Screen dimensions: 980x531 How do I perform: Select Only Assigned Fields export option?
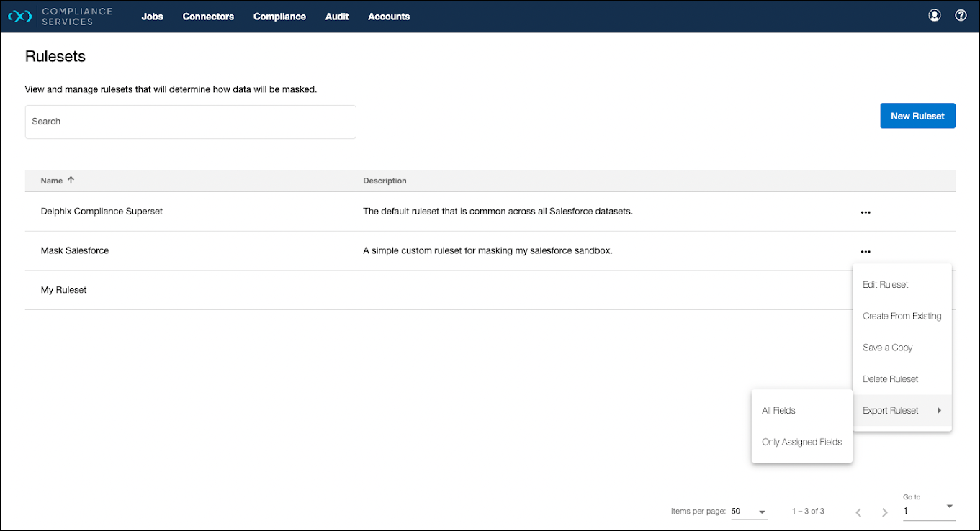(x=801, y=442)
